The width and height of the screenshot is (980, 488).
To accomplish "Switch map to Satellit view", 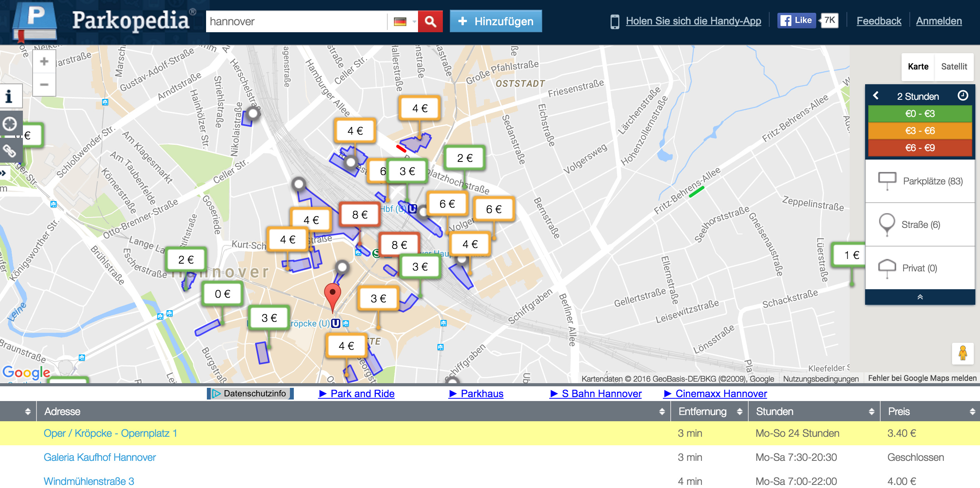I will pyautogui.click(x=954, y=67).
